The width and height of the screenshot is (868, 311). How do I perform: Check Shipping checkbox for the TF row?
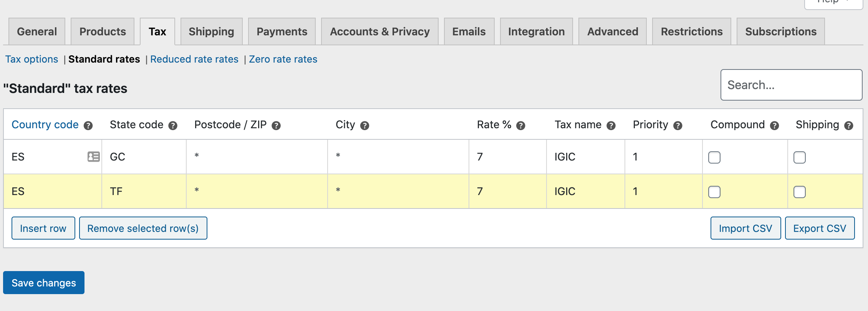pos(800,192)
